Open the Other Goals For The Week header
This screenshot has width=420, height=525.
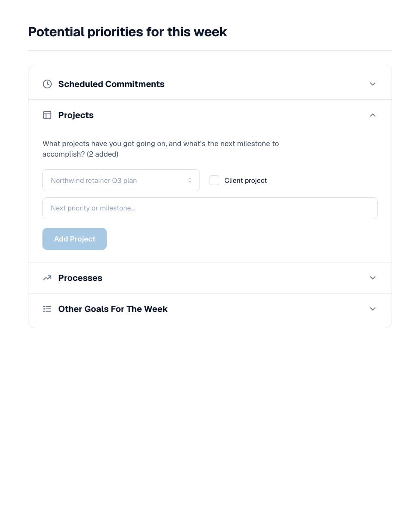point(210,309)
